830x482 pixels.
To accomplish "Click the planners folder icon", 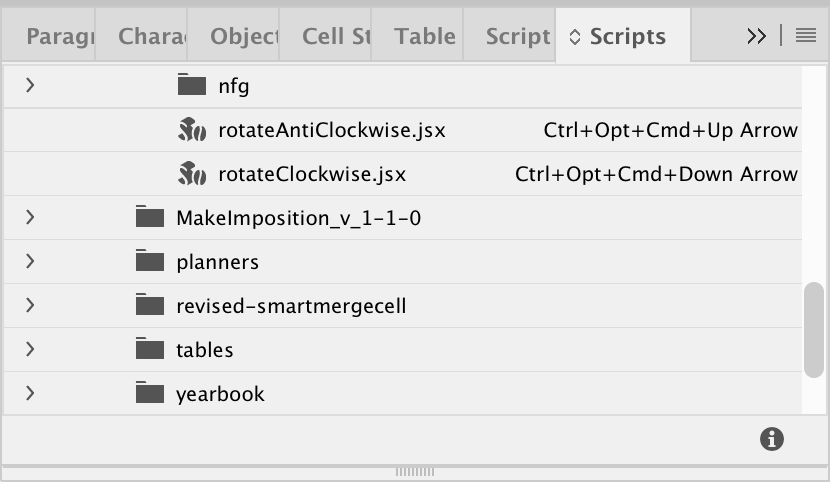I will 149,262.
